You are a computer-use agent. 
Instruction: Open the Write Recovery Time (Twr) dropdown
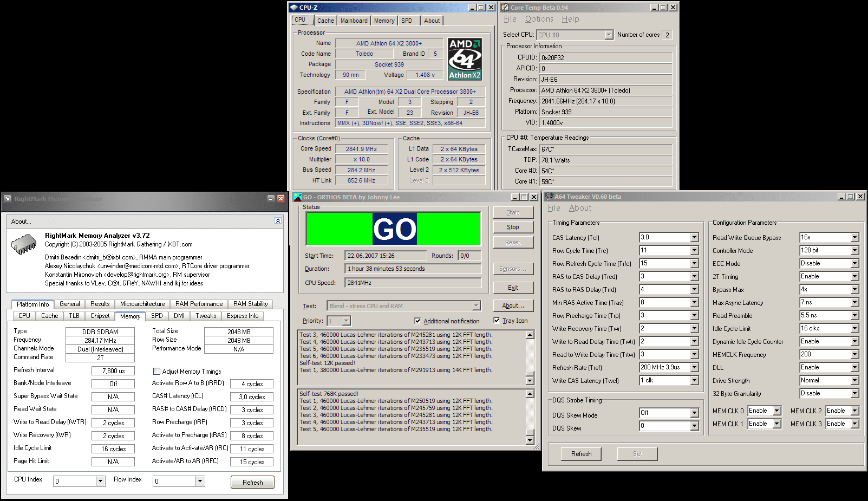click(x=694, y=328)
